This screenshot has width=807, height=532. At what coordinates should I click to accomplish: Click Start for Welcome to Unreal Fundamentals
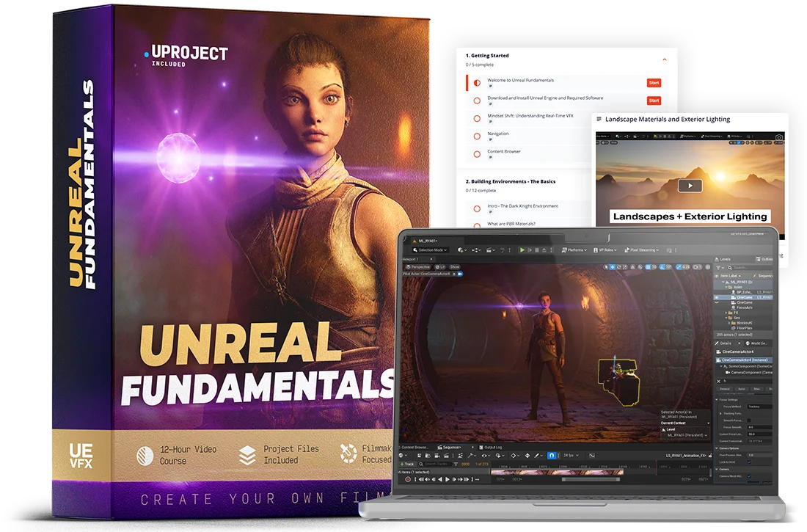point(654,83)
